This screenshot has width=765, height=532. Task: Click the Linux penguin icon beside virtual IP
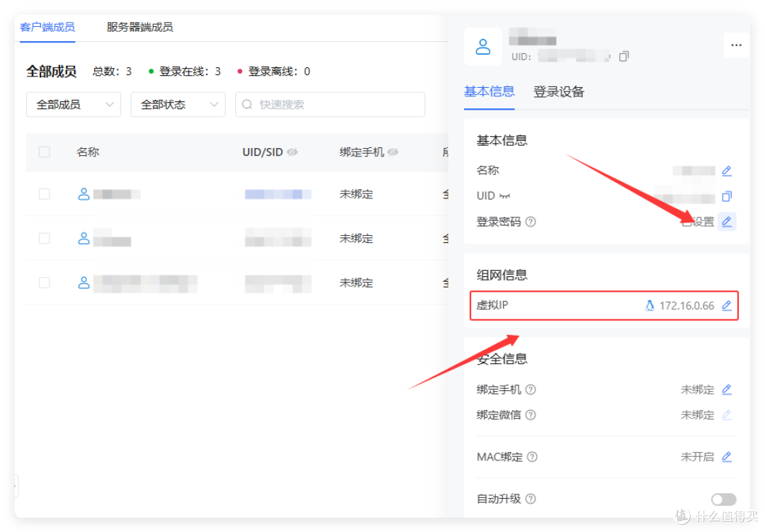click(650, 305)
